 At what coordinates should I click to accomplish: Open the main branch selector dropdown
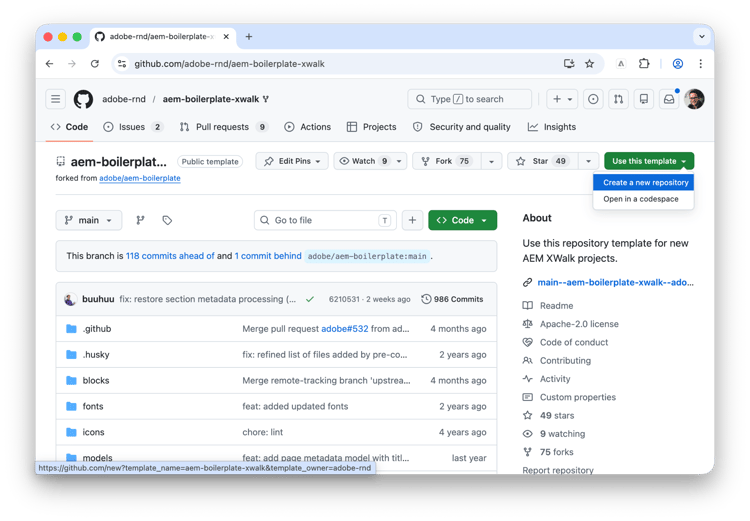[88, 220]
